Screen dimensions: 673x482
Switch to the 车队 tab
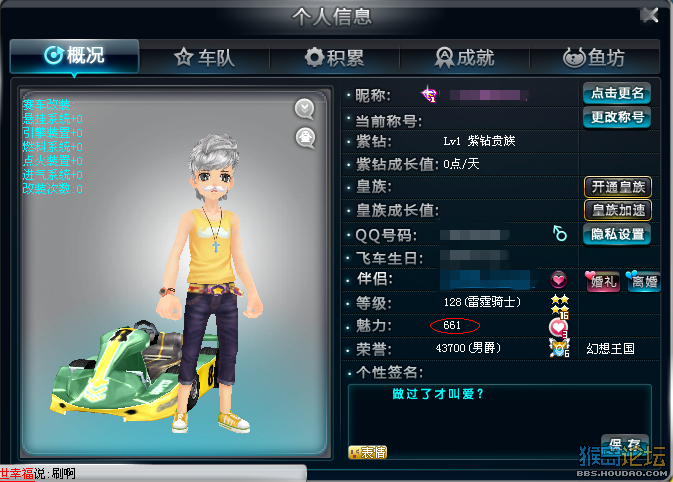pos(205,58)
